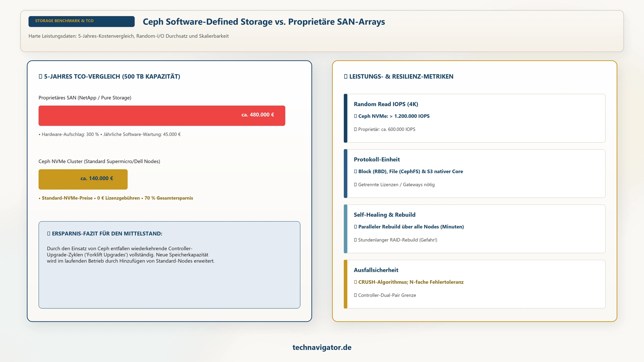Click the Ceph NVMe: > 1.200.000 IOPS line
The image size is (644, 362).
[x=392, y=116]
